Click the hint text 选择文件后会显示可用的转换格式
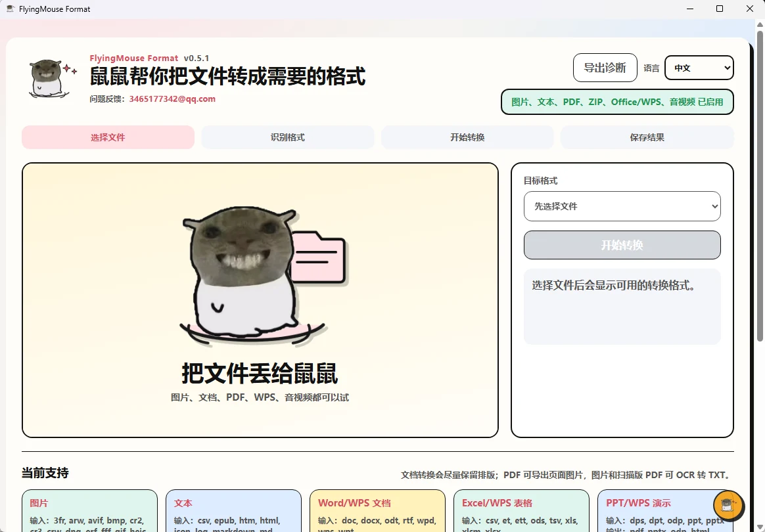 [x=614, y=285]
